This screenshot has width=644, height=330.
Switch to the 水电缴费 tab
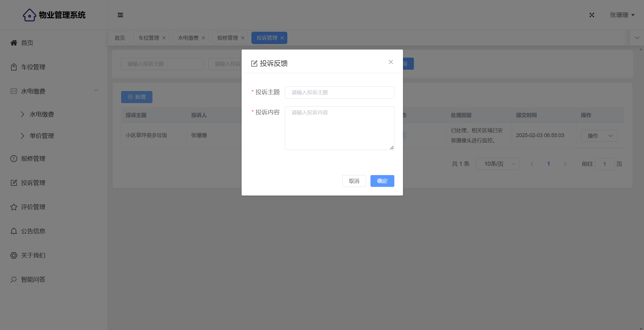pyautogui.click(x=188, y=38)
